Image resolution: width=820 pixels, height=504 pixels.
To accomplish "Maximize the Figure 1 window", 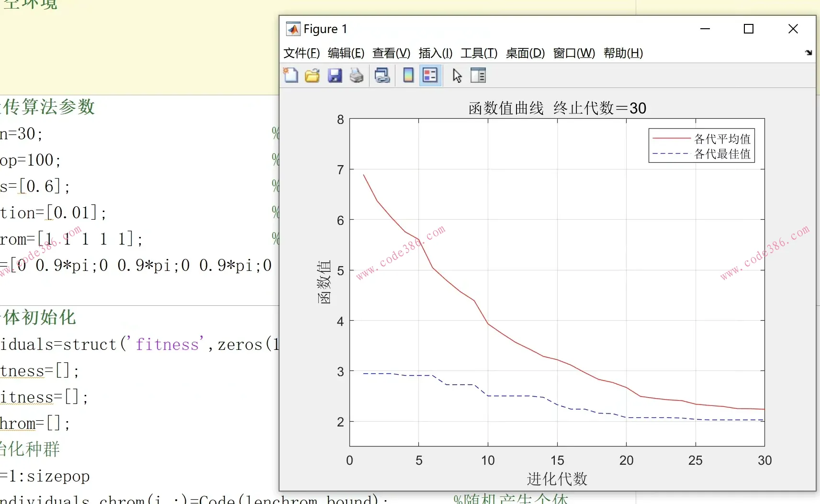I will coord(749,29).
